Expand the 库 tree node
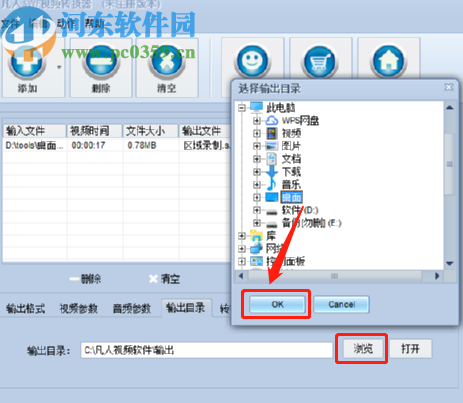This screenshot has width=463, height=403. tap(242, 236)
